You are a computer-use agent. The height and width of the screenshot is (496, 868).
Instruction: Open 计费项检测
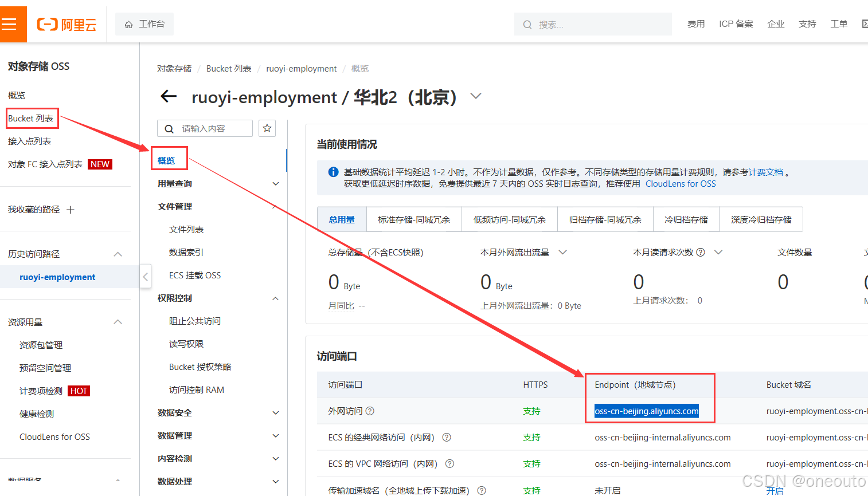(x=41, y=391)
